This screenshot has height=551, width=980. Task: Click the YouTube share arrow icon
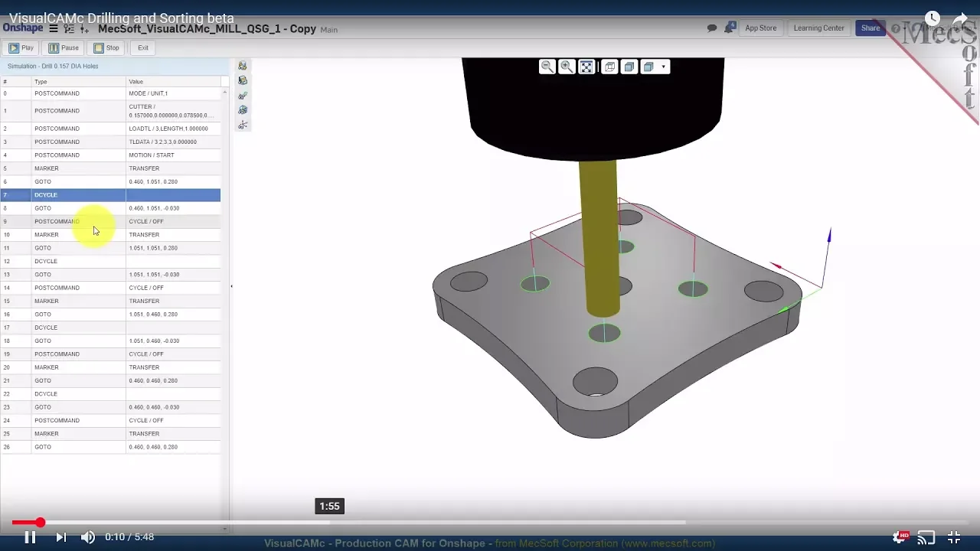pos(961,18)
